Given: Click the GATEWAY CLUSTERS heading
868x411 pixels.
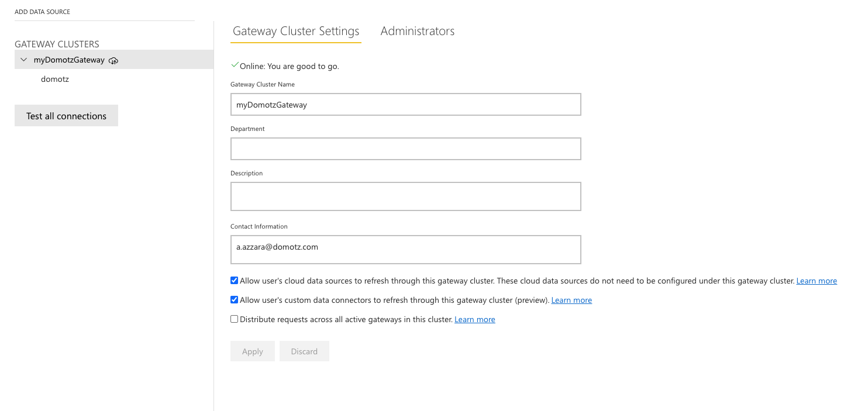Looking at the screenshot, I should point(57,44).
